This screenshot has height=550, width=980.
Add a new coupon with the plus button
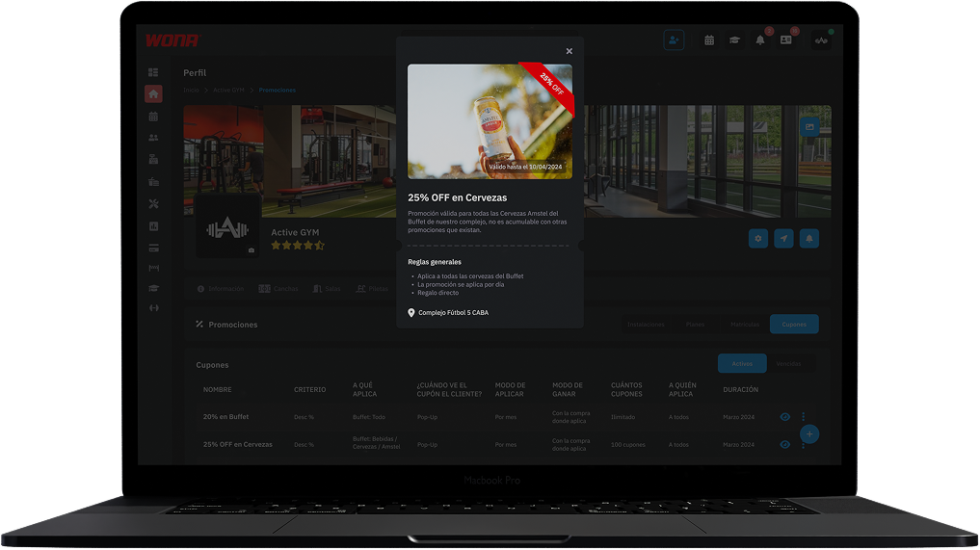(809, 433)
